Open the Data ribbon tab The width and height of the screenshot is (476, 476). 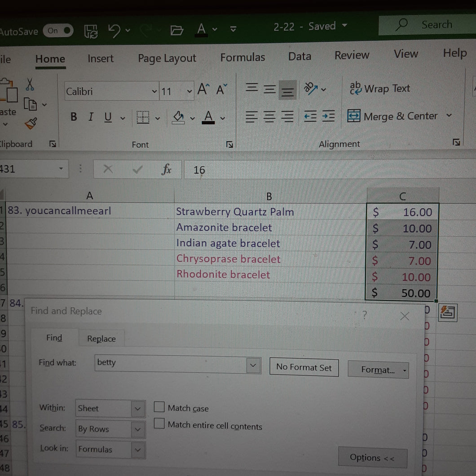click(300, 56)
